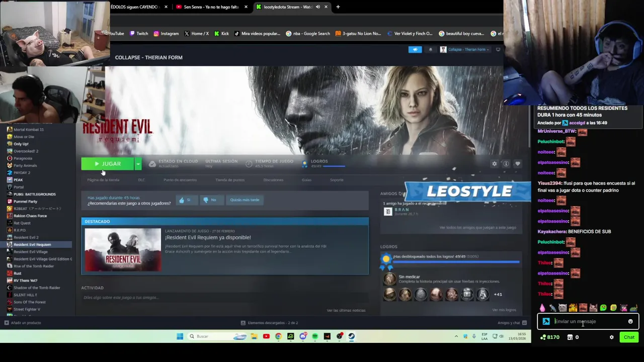Viewport: 644px width, 362px height.
Task: Open the dropdown arrow beside JUGAR
Action: point(138,164)
